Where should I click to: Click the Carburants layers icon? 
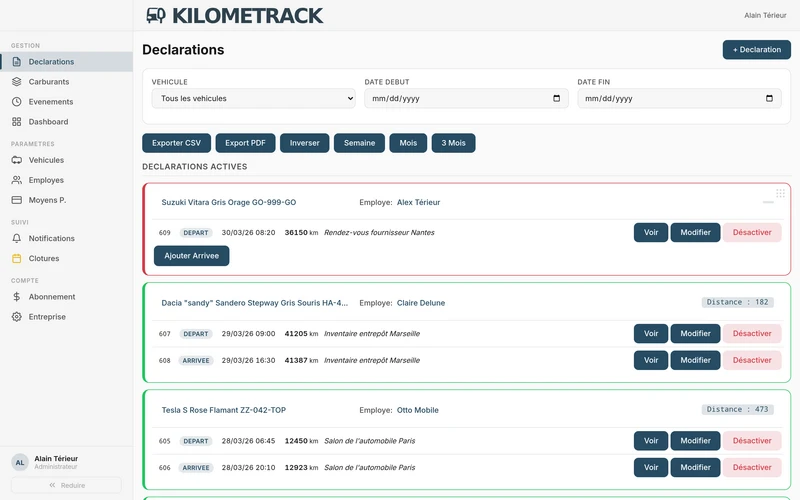17,82
